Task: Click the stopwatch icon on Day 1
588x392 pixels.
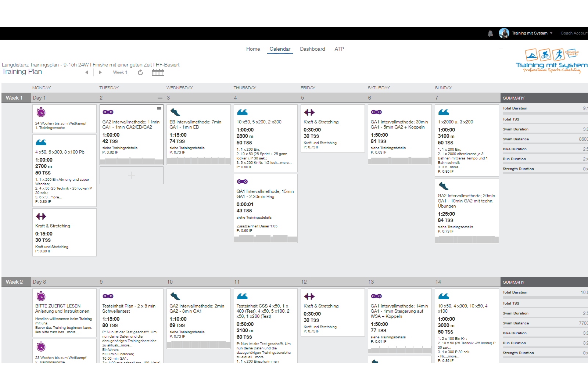Action: (x=41, y=112)
